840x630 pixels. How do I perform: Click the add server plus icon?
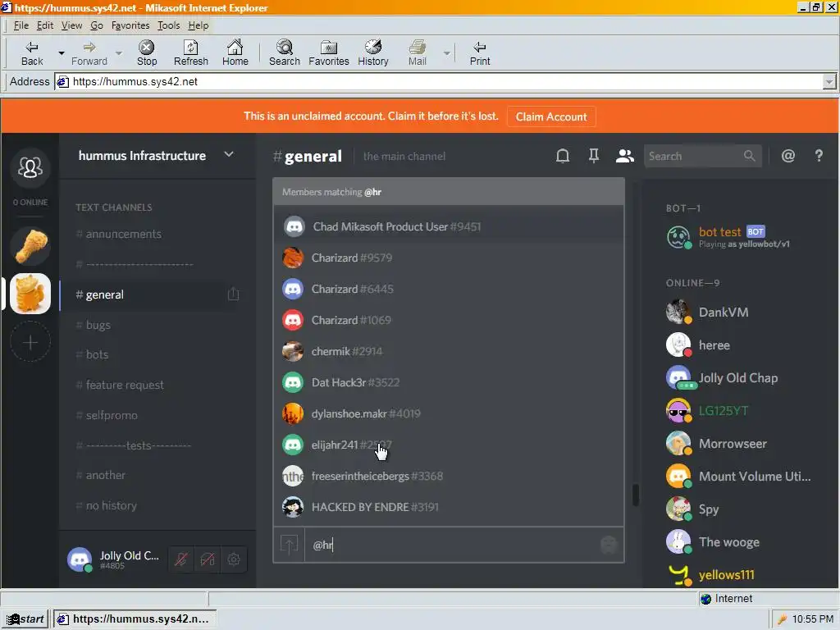[30, 342]
